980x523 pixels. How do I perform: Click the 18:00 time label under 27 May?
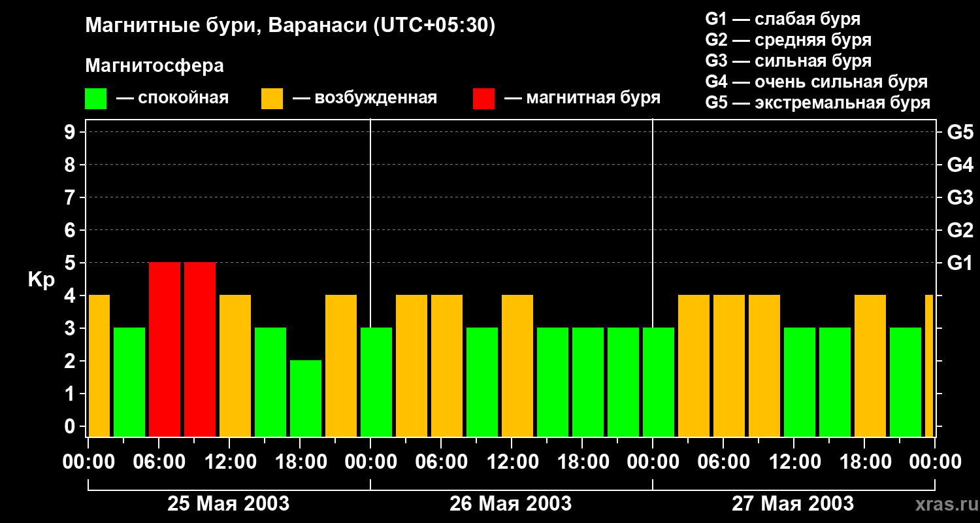click(865, 462)
